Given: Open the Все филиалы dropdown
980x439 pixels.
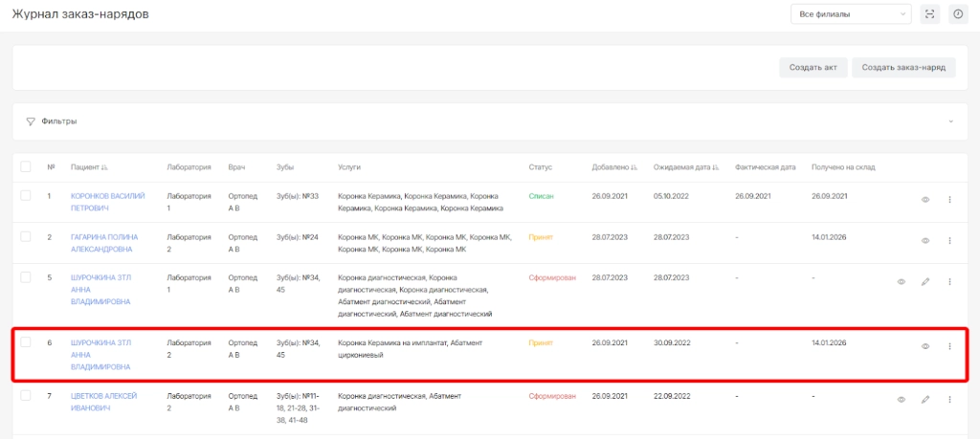Looking at the screenshot, I should 850,14.
